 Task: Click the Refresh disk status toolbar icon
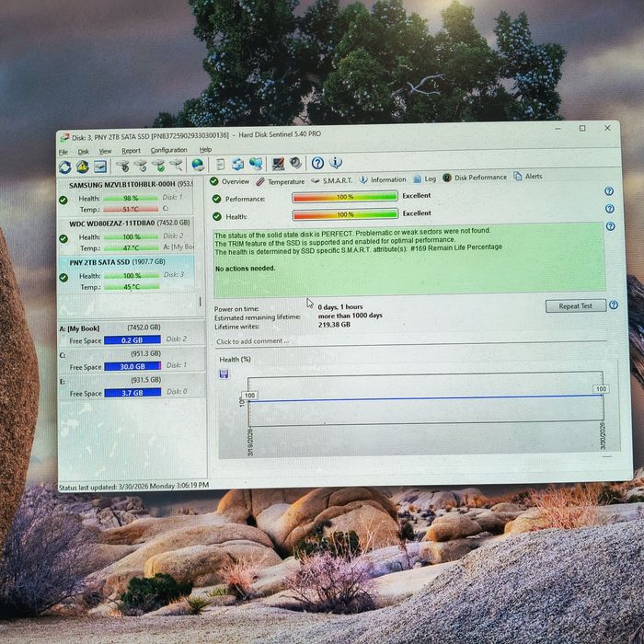point(65,167)
